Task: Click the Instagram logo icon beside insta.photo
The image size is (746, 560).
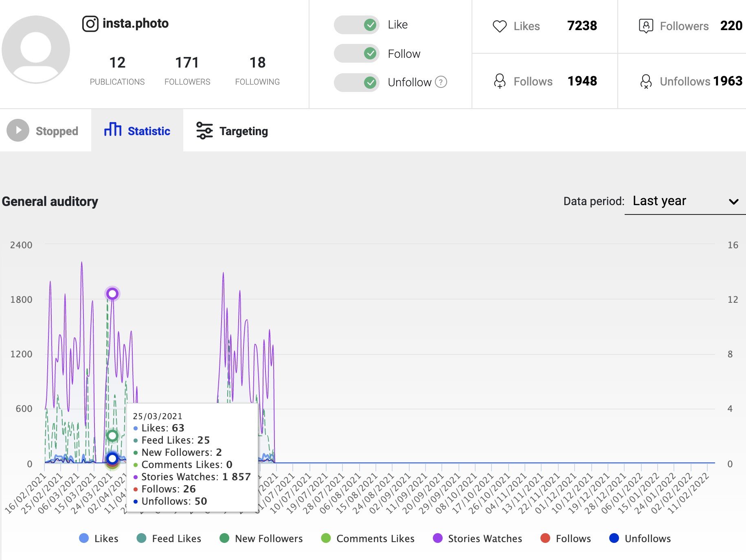Action: coord(90,24)
